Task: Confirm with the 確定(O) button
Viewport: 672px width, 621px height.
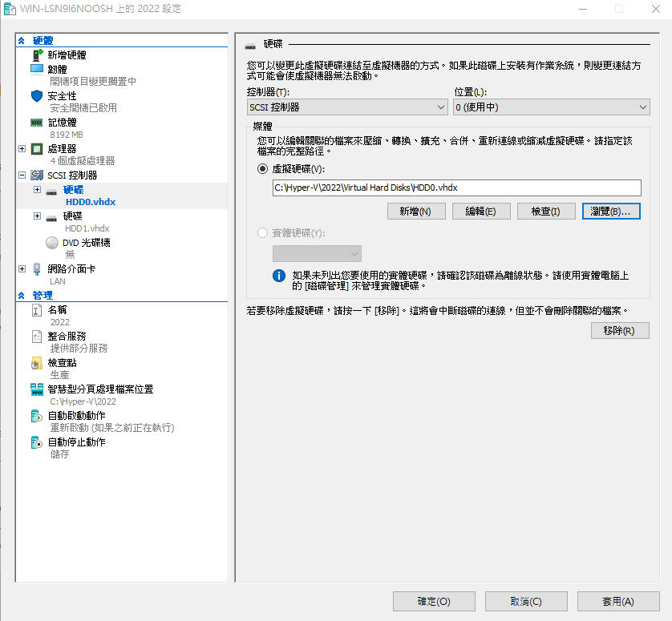Action: (434, 601)
